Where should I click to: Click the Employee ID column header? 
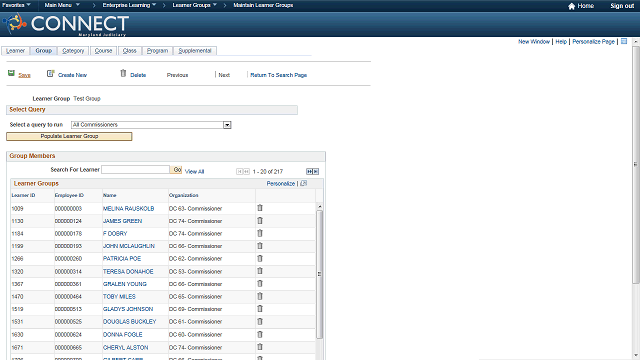coord(69,196)
